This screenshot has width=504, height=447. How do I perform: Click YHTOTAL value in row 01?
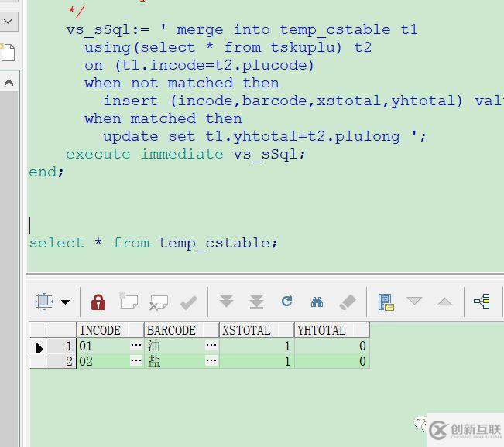click(331, 346)
